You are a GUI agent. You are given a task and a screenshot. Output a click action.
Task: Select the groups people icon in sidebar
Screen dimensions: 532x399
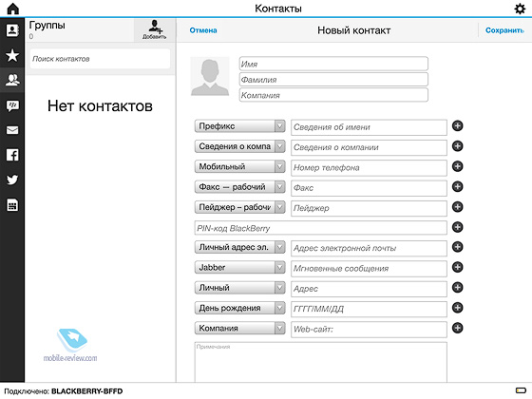coord(12,80)
